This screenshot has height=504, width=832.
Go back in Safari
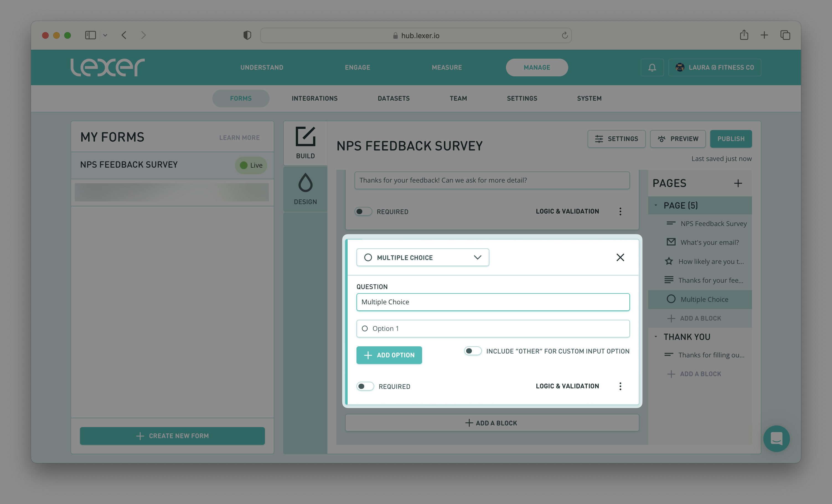coord(124,35)
